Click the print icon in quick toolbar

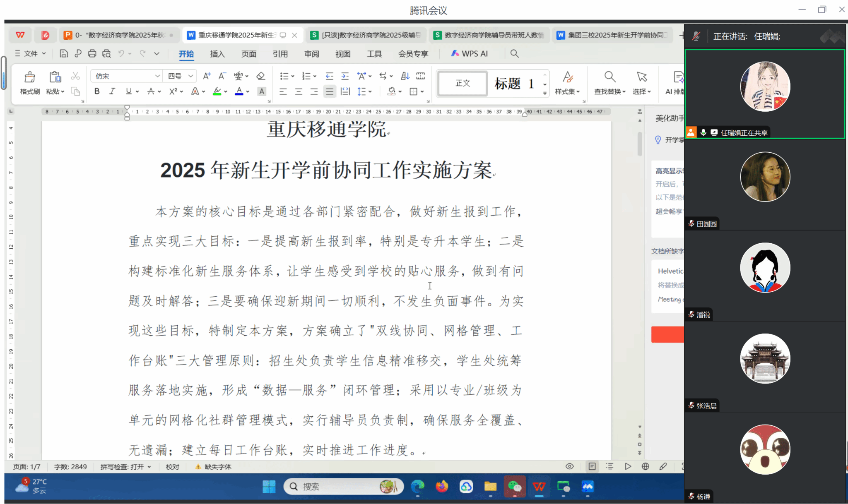(x=92, y=53)
